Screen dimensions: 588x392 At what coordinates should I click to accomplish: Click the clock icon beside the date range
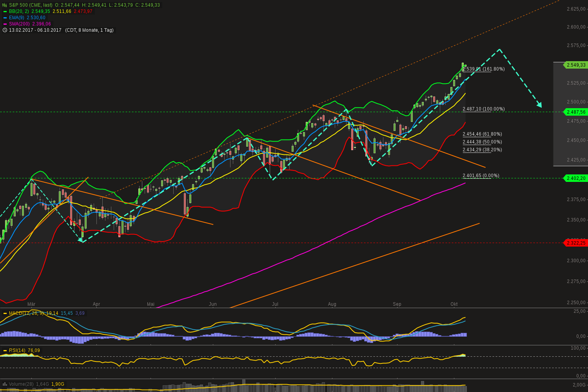(x=5, y=30)
